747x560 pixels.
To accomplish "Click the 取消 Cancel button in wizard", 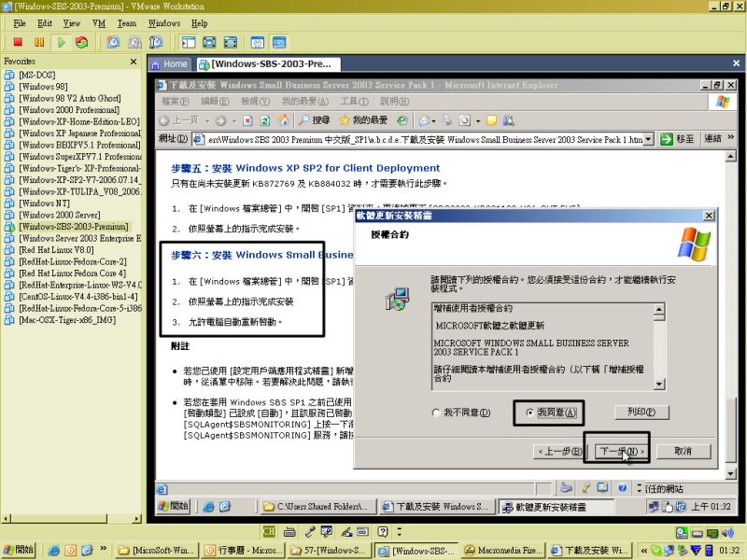I will [684, 451].
